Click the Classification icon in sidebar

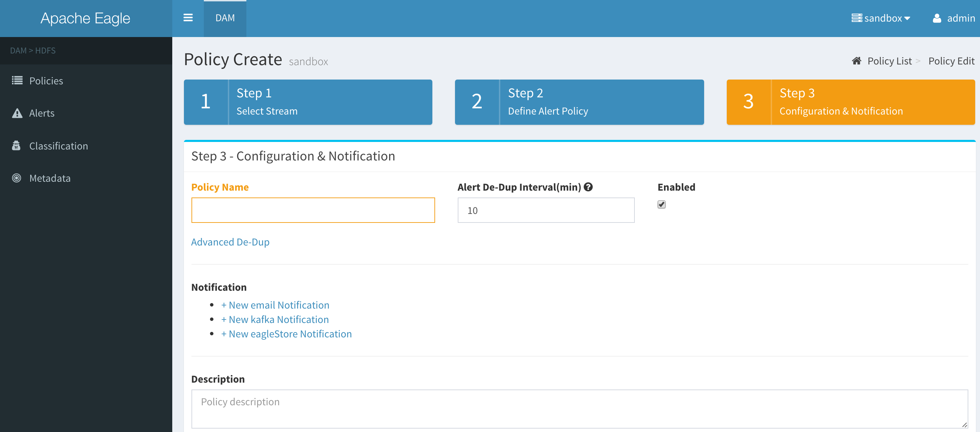click(x=16, y=146)
